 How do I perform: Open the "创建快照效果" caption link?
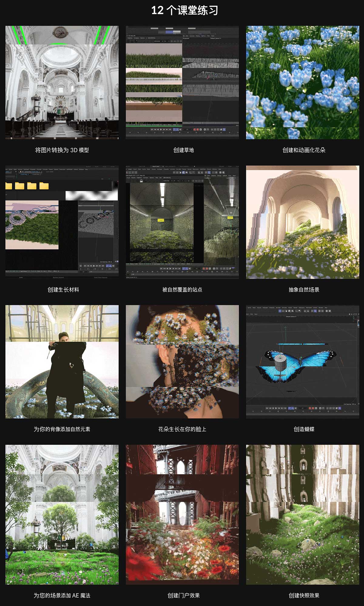[x=304, y=595]
